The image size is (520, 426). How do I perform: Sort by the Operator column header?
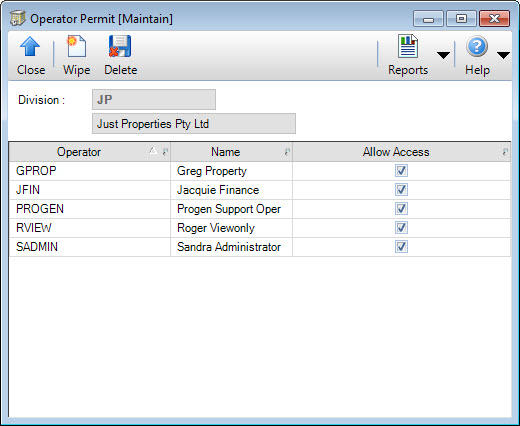click(x=79, y=152)
